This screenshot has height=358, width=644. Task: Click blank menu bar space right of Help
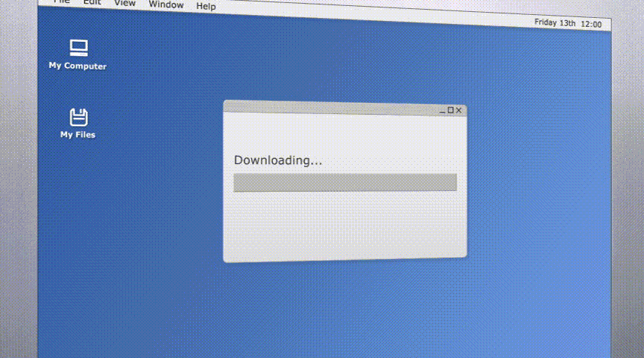373,13
